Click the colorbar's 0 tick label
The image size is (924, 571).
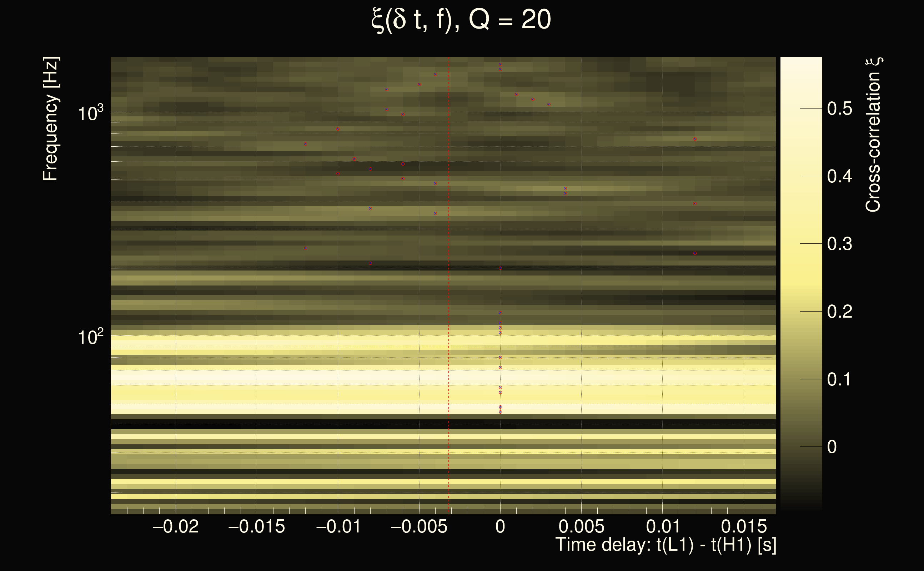point(832,447)
